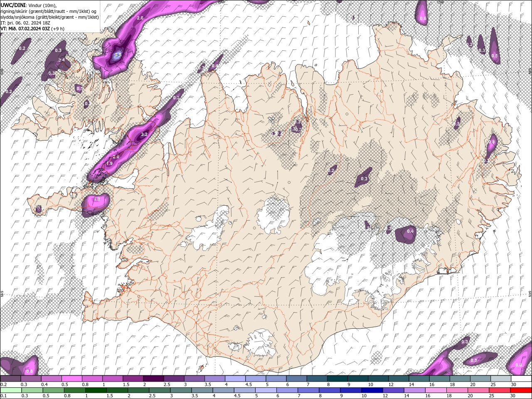Screen dimensions: 532x399
Task: Click the '1.0' precipitation value in pink blob
Action: pyautogui.click(x=97, y=199)
